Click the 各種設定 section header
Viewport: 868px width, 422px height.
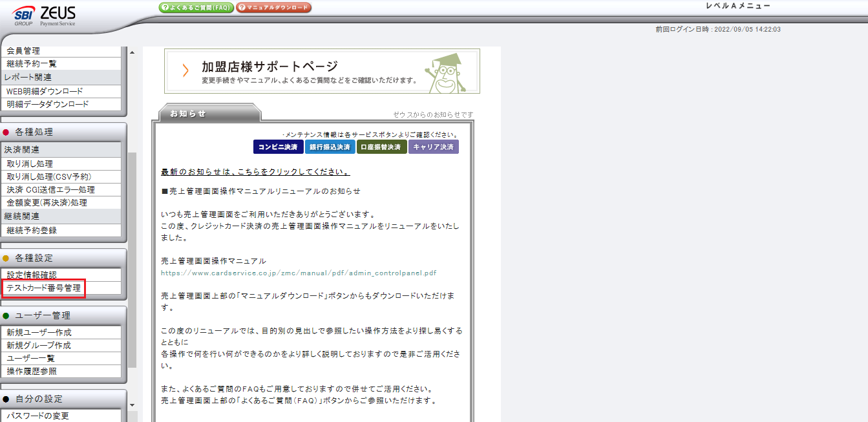(x=63, y=258)
